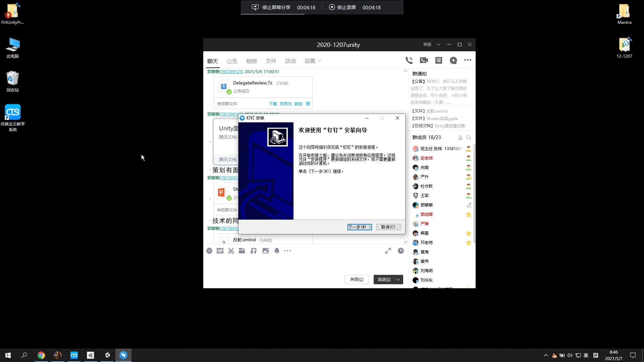Click 取消(C) in the DingTalk installer
This screenshot has height=362, width=644.
click(388, 227)
